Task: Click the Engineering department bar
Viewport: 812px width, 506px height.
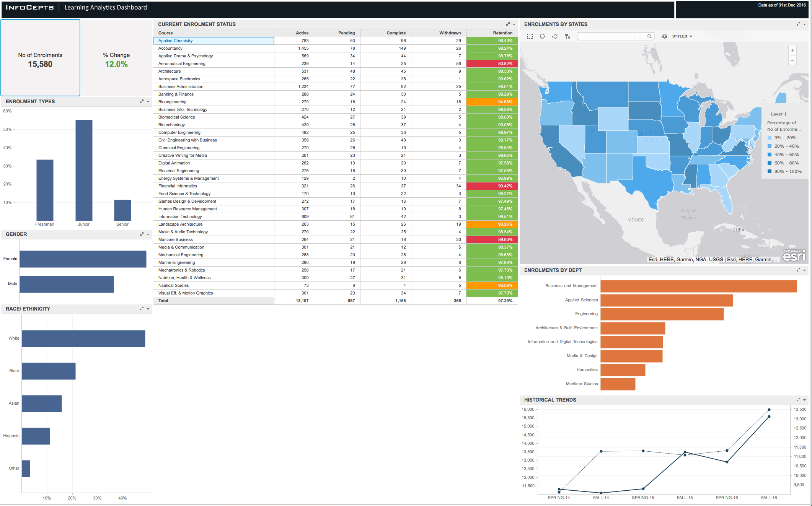Action: pos(662,314)
